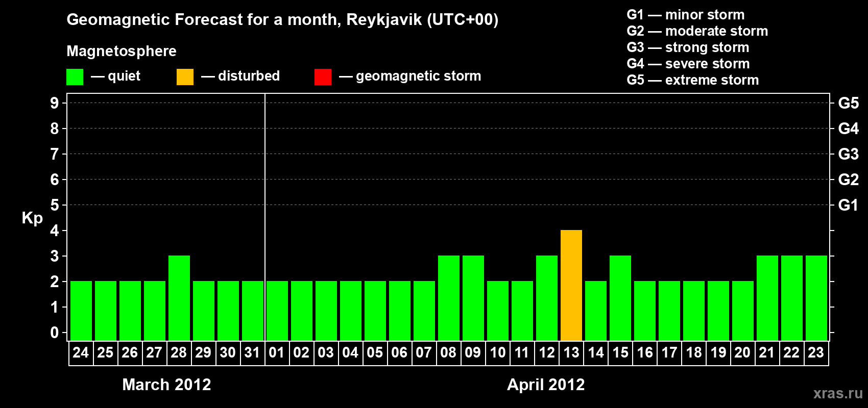Click the G1 label on right axis
868x408 pixels.
pyautogui.click(x=849, y=205)
